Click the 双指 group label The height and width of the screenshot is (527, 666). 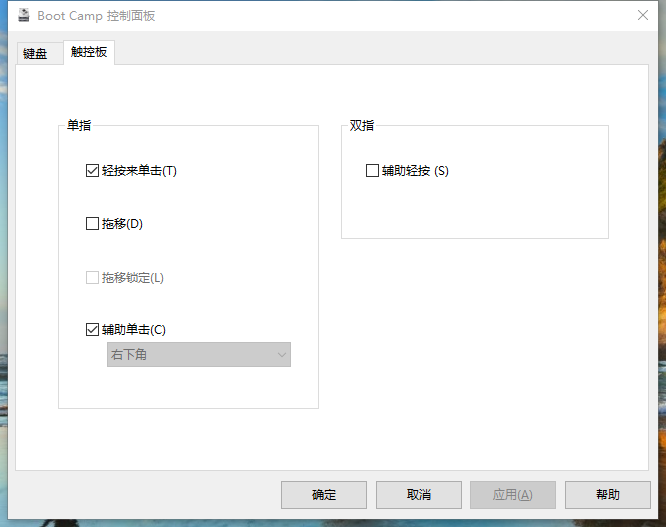pos(362,125)
